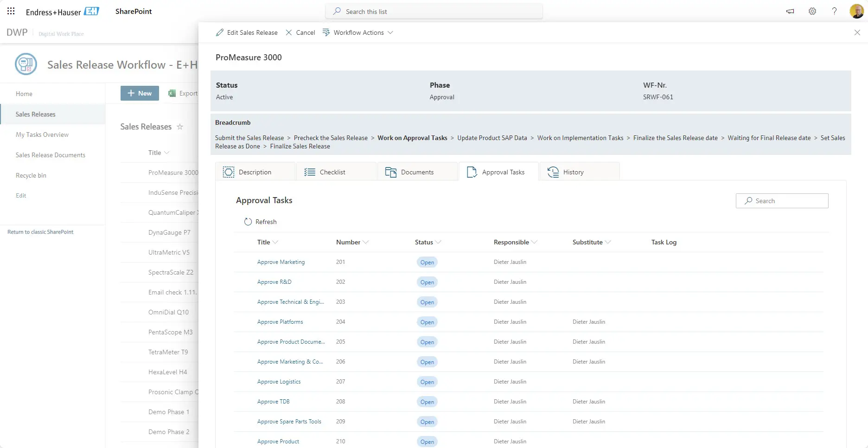Toggle the favorite star next to Sales Releases
The width and height of the screenshot is (868, 448).
click(x=180, y=127)
